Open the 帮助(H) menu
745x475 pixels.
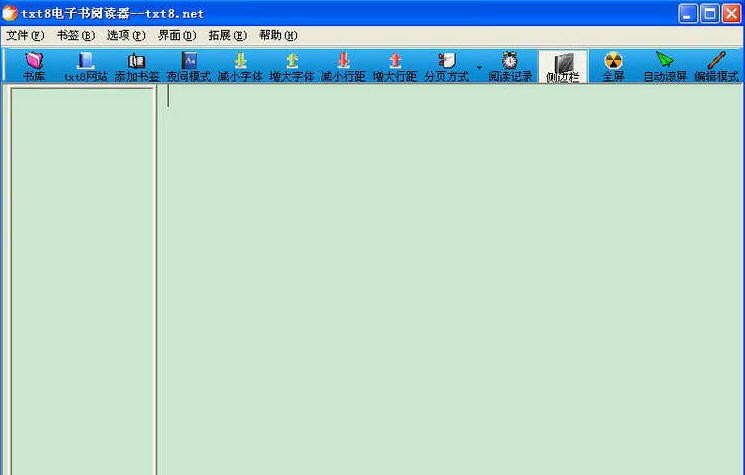(x=278, y=36)
